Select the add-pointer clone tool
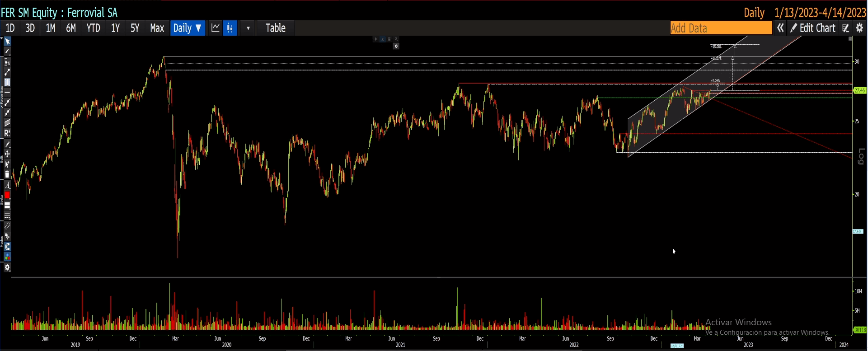Screen dimensions: 868x351 click(7, 164)
